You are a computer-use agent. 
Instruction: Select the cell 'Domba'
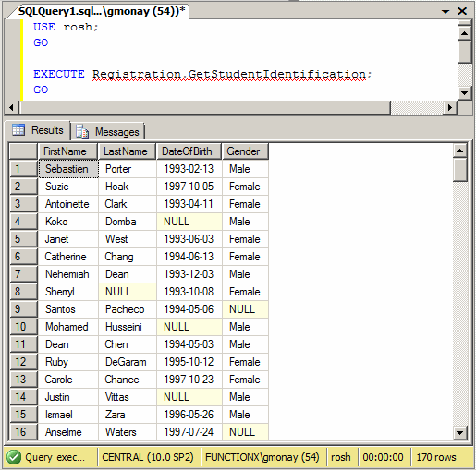coord(128,222)
